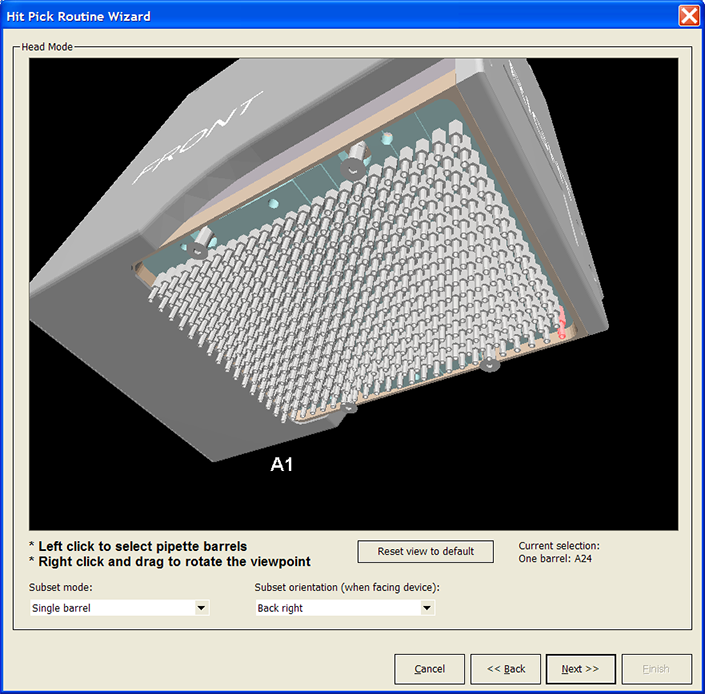Screen dimensions: 705x694
Task: Open the Subset mode dropdown arrow
Action: click(201, 608)
